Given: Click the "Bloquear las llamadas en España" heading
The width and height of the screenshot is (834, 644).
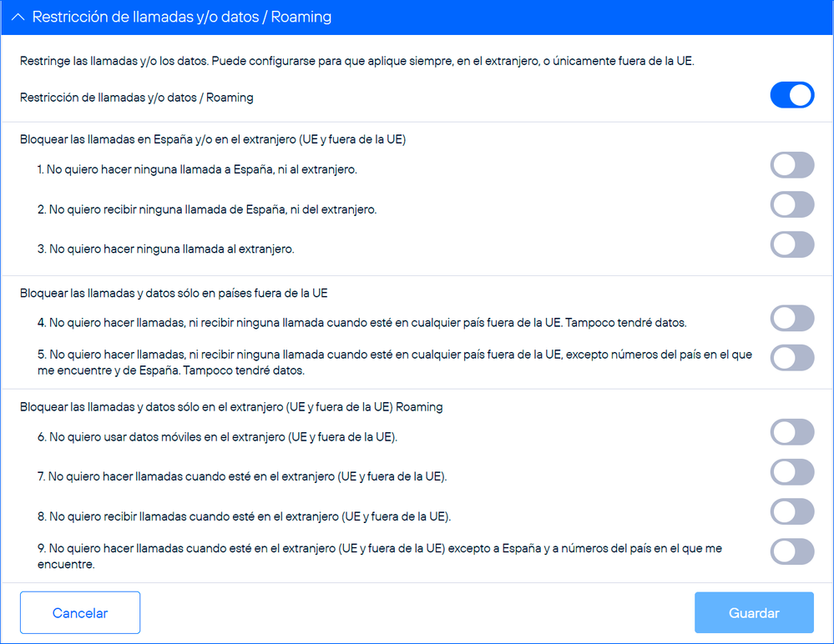Looking at the screenshot, I should [x=213, y=139].
